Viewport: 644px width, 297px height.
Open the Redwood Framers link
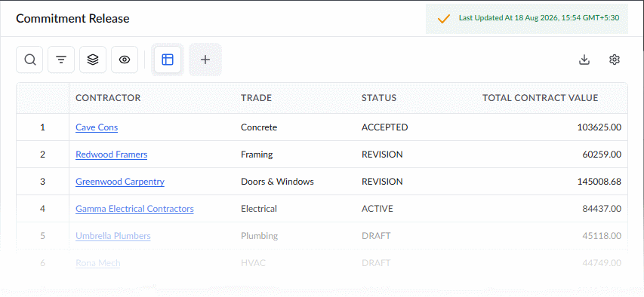tap(111, 155)
